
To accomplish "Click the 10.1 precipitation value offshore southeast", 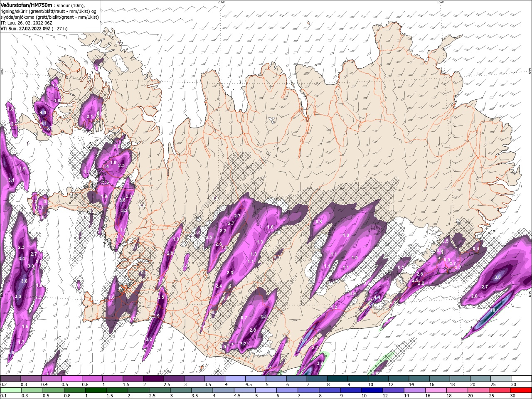I will tap(495, 310).
